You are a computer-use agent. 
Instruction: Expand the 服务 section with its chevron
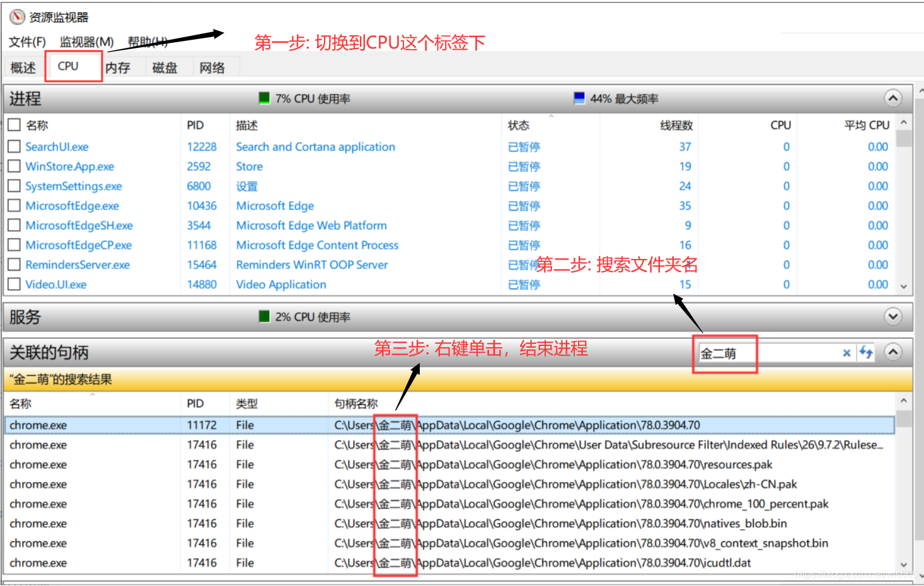(x=892, y=316)
